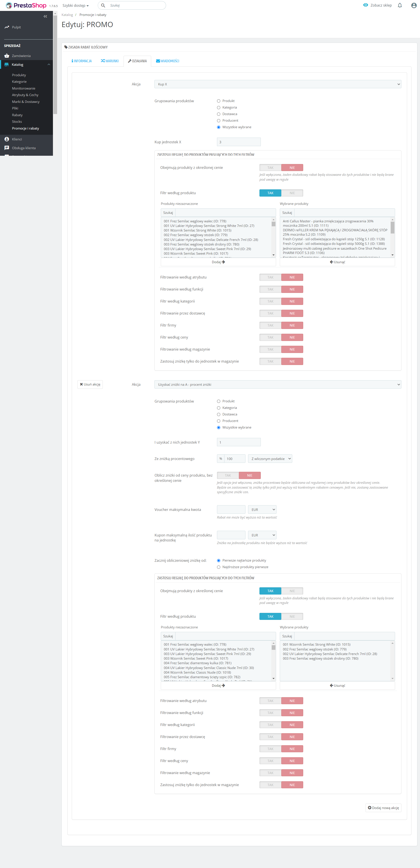Click the notifications bell icon
Screen dimensions: 420x868
click(400, 5)
